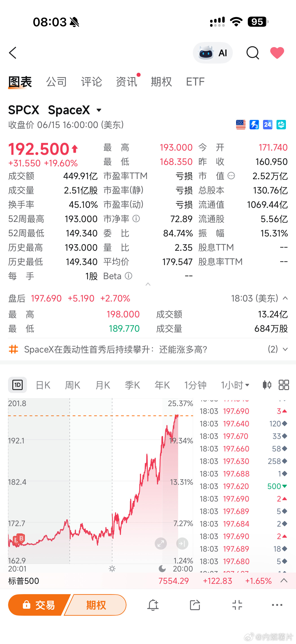Switch to the 公司 tab
Image resolution: width=296 pixels, height=644 pixels.
click(x=57, y=82)
